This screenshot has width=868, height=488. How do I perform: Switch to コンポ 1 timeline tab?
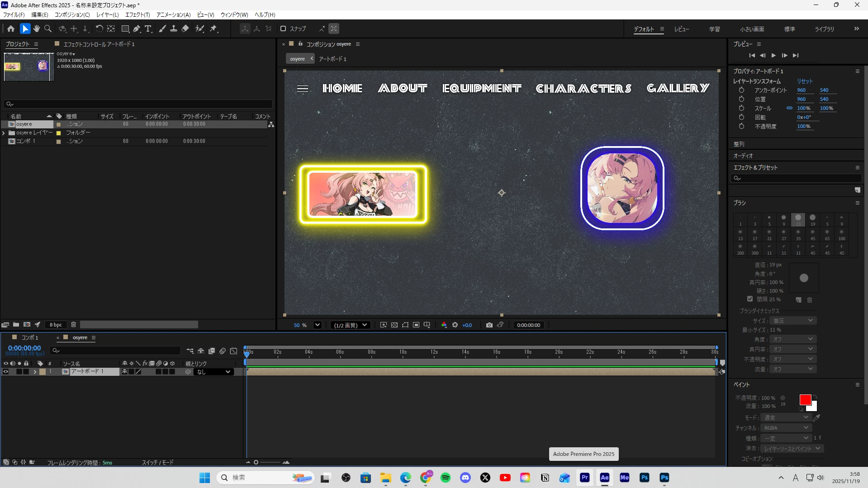click(x=30, y=337)
